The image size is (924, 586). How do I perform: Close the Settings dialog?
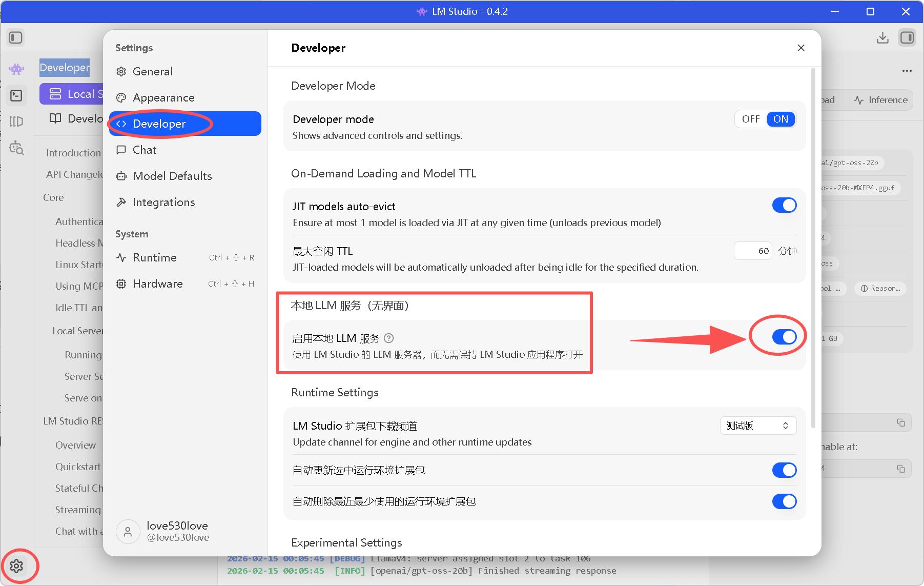801,48
